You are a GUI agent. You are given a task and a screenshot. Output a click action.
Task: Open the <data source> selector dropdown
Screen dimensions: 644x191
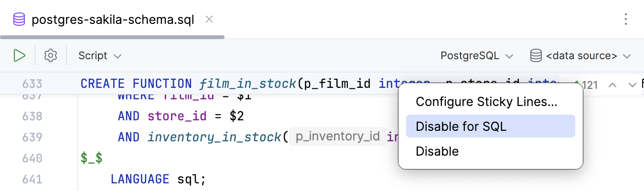coord(588,56)
